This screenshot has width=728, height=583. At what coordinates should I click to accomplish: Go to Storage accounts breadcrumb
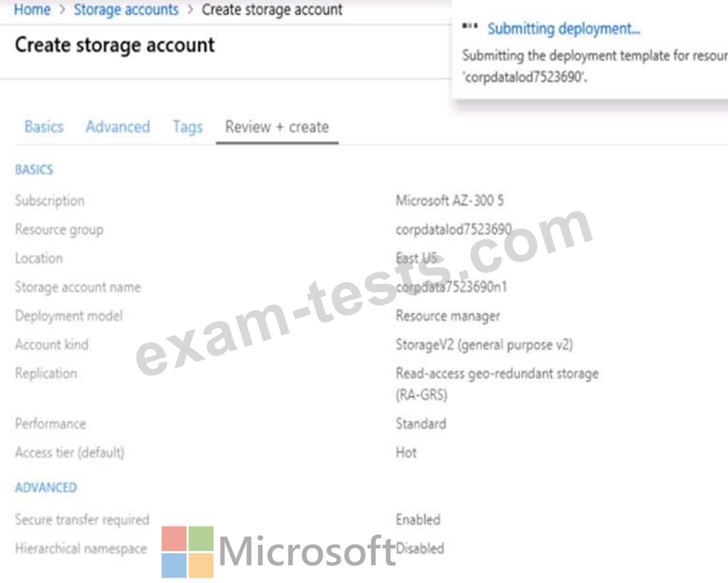coord(126,10)
